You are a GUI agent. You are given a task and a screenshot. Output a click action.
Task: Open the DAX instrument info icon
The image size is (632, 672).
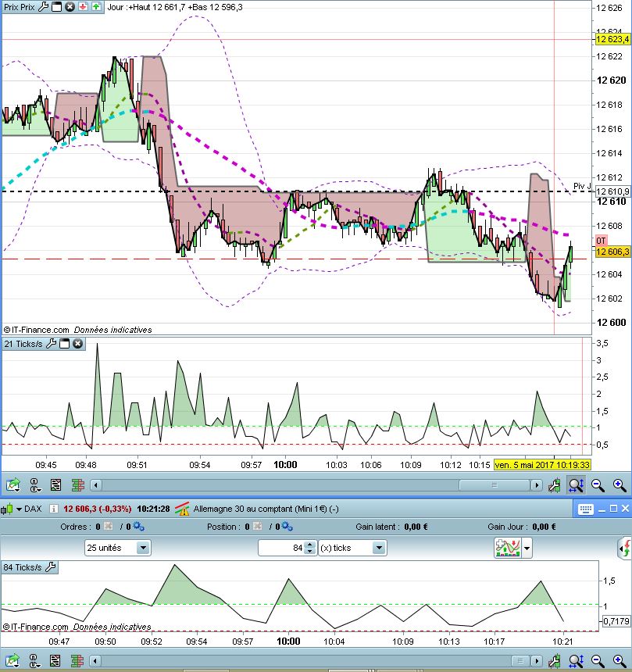54,509
